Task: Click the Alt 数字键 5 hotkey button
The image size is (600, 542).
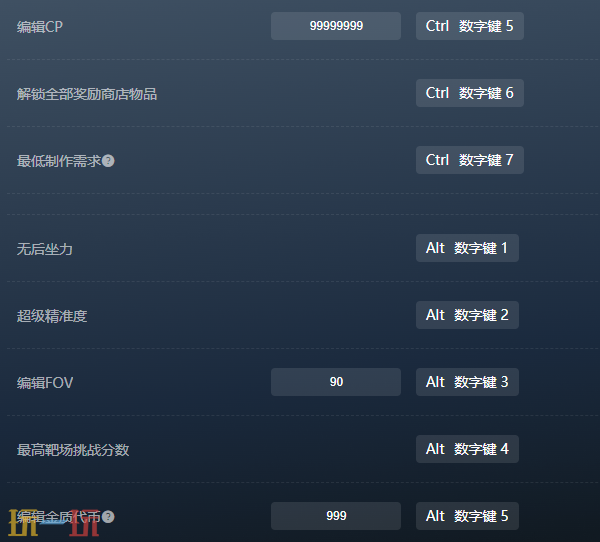Action: click(x=467, y=516)
